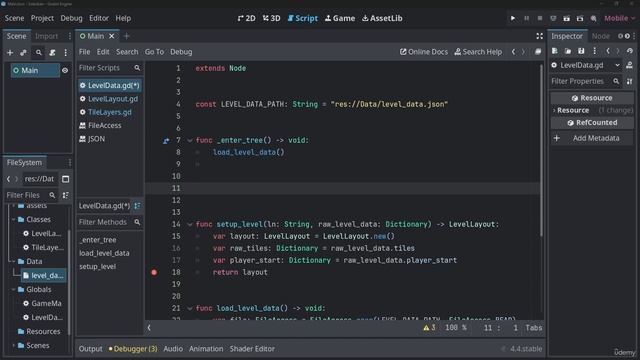
Task: Open TileLayers.gd in script list
Action: tap(109, 112)
